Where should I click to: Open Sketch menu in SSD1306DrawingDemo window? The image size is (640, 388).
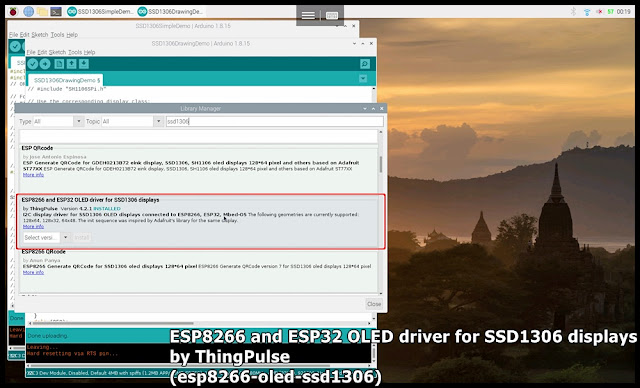coord(57,52)
